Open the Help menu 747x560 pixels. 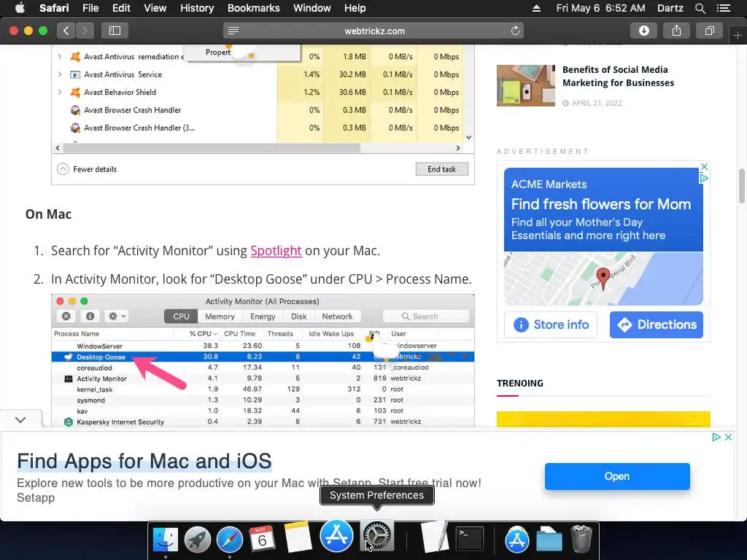355,8
